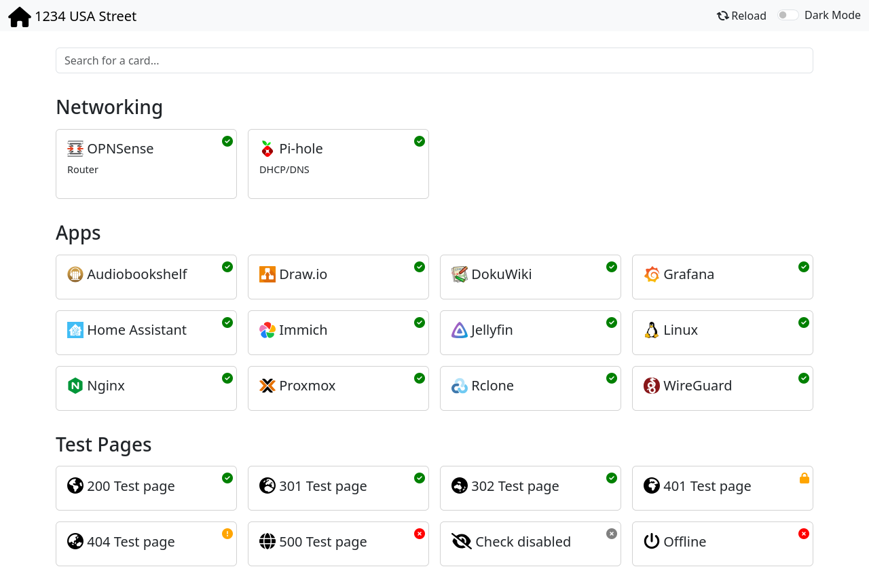The width and height of the screenshot is (869, 588).
Task: Open the Proxmox card title
Action: [x=308, y=386]
